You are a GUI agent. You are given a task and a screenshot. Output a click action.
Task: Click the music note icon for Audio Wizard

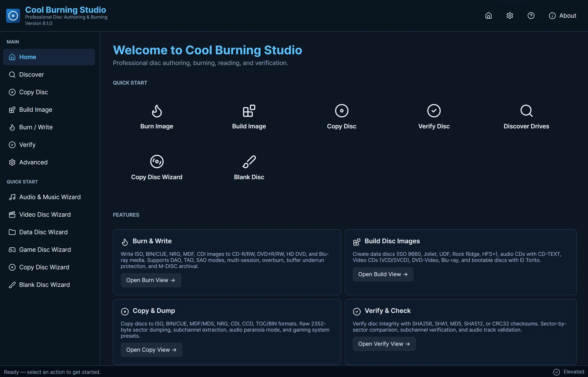pos(12,197)
